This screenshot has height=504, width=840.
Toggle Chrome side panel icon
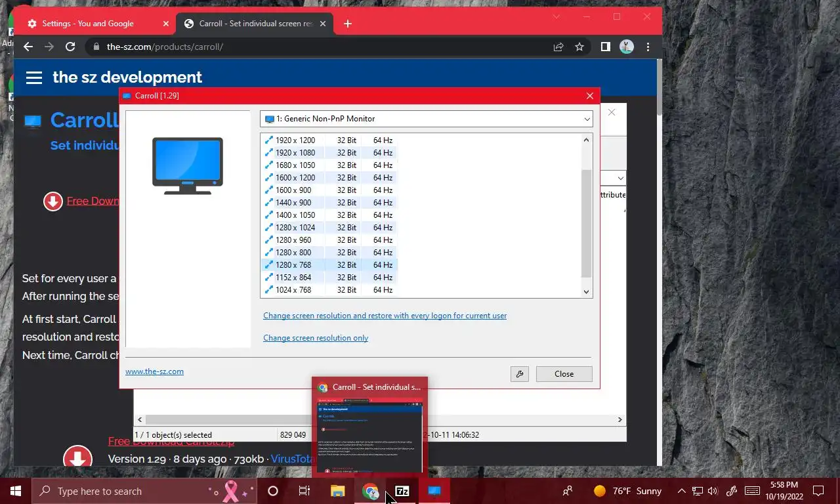coord(606,47)
